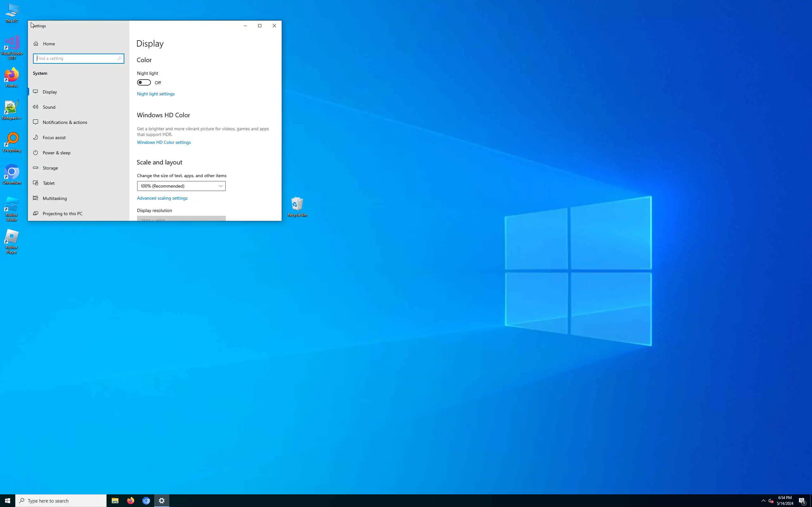Open Sound settings from the sidebar
The width and height of the screenshot is (812, 507).
pyautogui.click(x=49, y=107)
